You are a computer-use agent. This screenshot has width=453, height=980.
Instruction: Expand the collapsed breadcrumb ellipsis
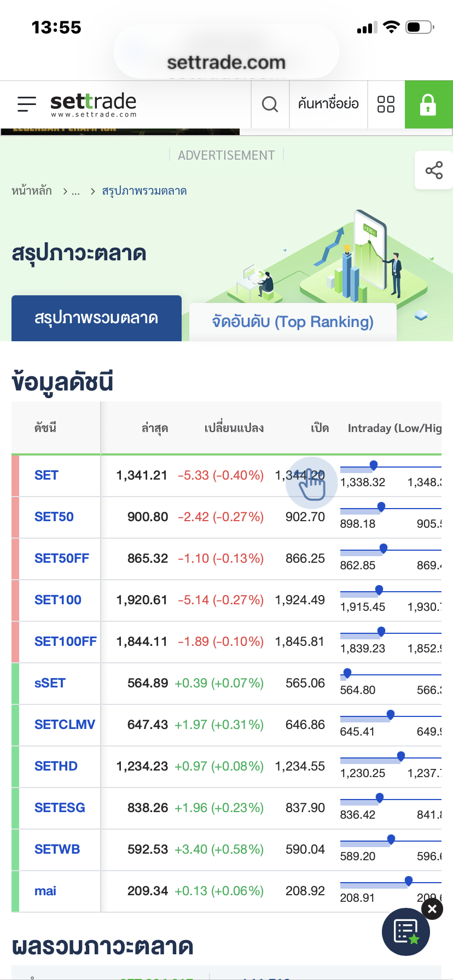[x=75, y=191]
